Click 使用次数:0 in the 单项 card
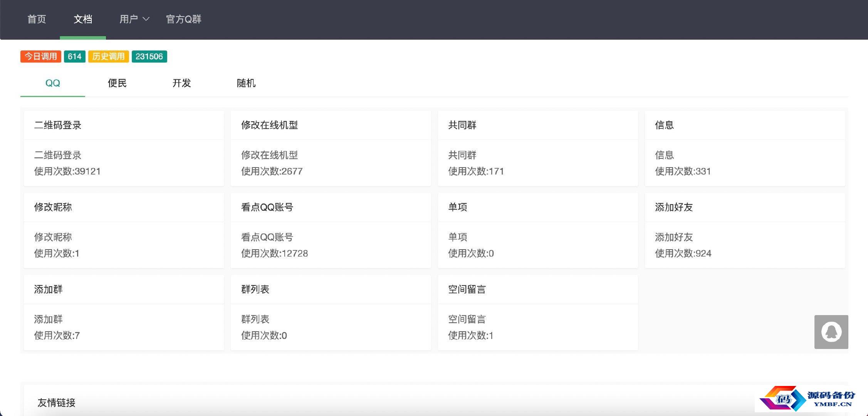The width and height of the screenshot is (868, 416). pos(471,253)
